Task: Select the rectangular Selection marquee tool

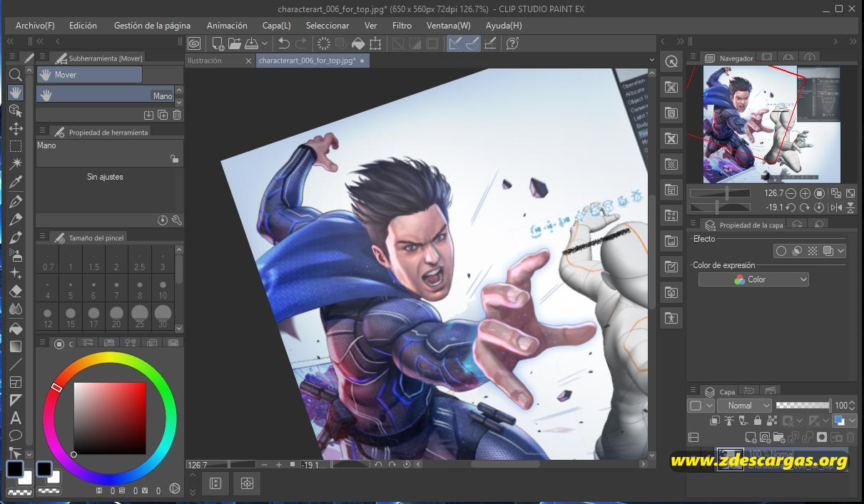Action: pos(15,147)
